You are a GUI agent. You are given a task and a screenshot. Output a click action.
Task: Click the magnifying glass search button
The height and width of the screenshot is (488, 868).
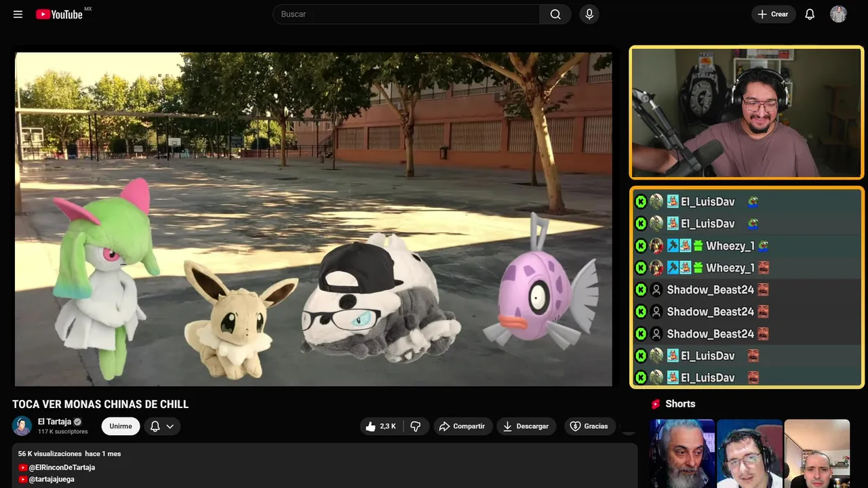tap(555, 14)
